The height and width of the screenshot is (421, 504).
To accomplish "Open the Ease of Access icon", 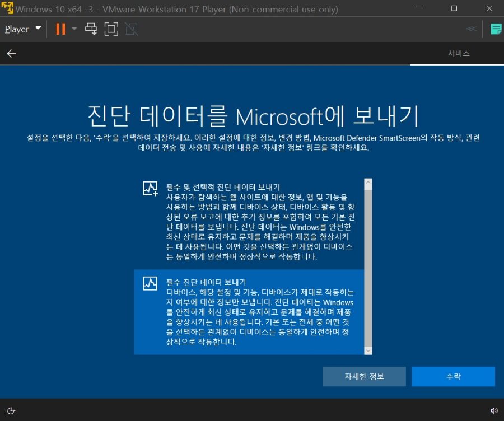I will click(11, 410).
